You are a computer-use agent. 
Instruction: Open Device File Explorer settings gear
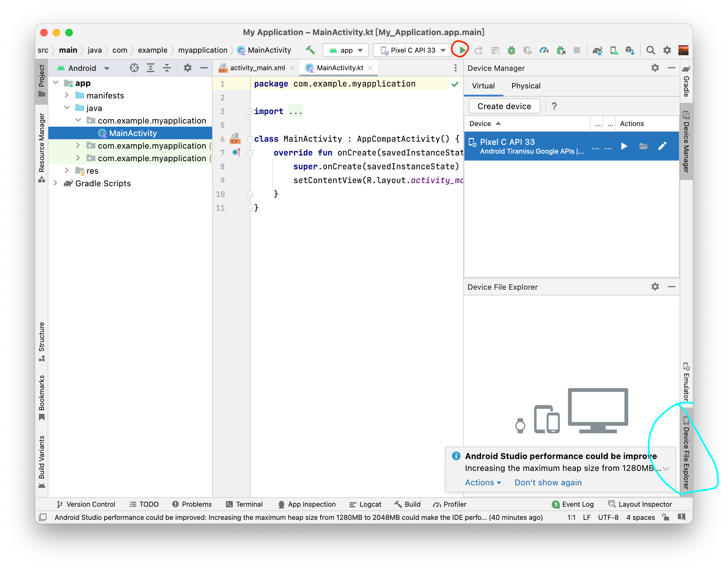coord(655,287)
